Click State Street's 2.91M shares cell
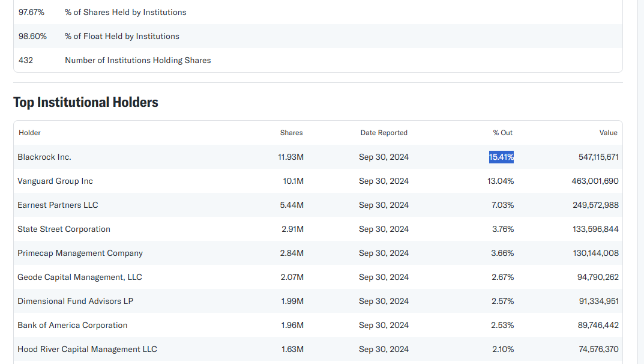Screen dimensions: 644x364 pos(292,229)
